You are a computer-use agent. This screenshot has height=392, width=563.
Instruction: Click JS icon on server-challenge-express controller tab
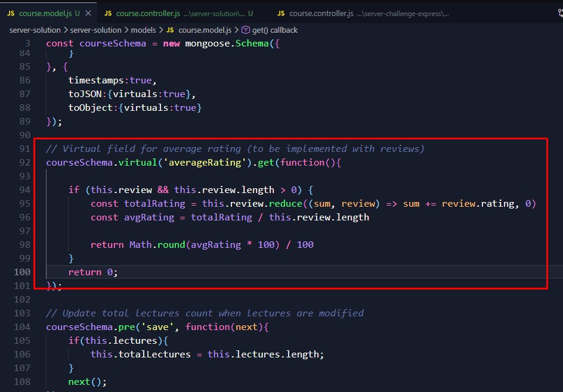pos(281,14)
